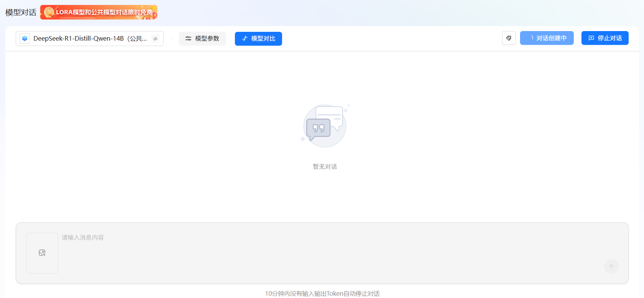
Task: Click the 停止对话 button
Action: click(x=605, y=38)
